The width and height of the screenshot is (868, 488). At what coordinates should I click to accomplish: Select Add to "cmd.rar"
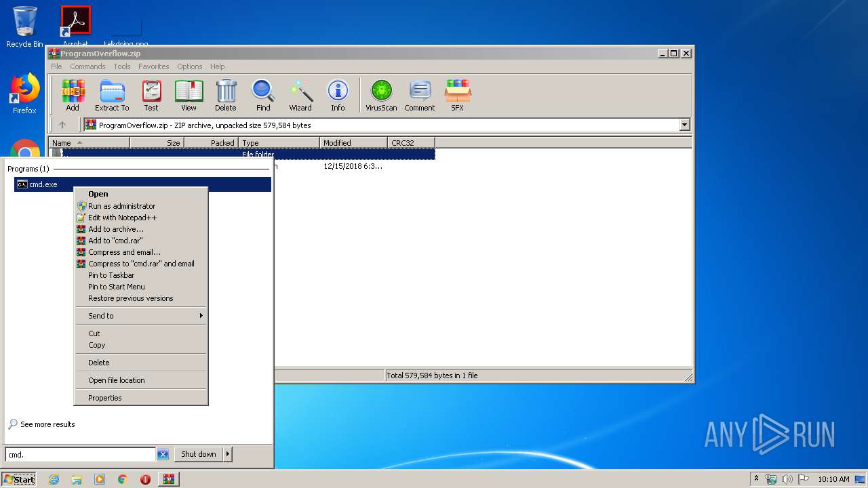click(x=141, y=241)
